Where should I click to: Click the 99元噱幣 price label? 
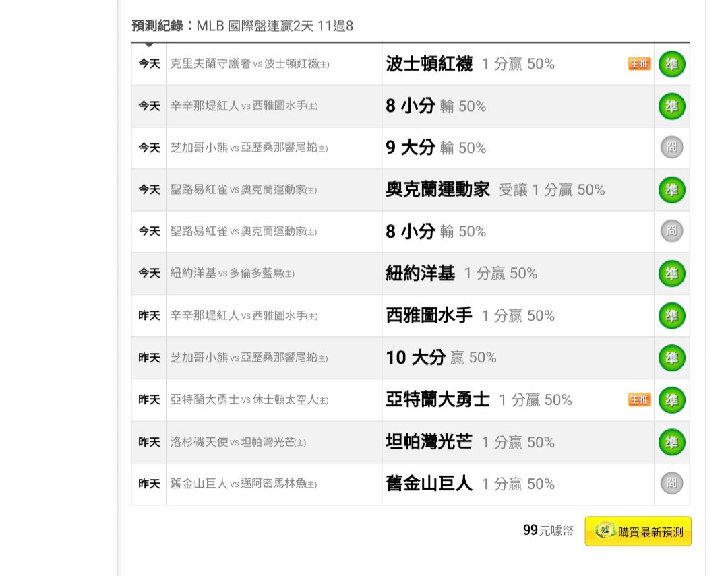tap(548, 531)
